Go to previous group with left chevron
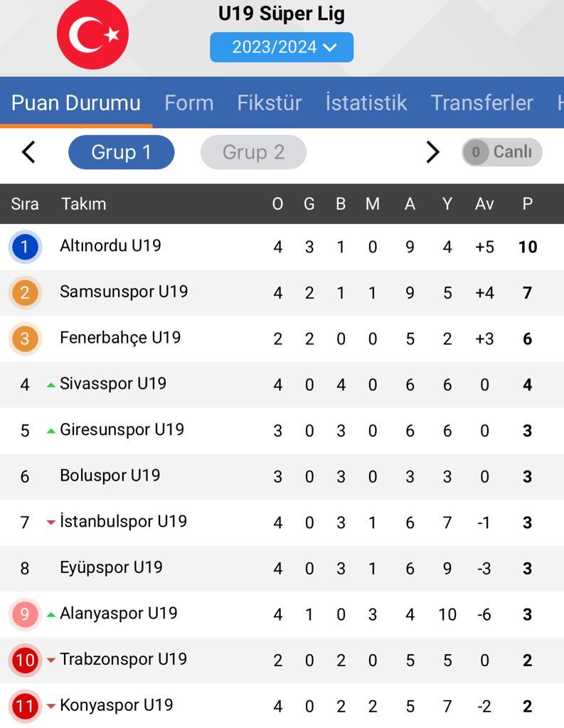Viewport: 564px width, 728px height. tap(28, 152)
